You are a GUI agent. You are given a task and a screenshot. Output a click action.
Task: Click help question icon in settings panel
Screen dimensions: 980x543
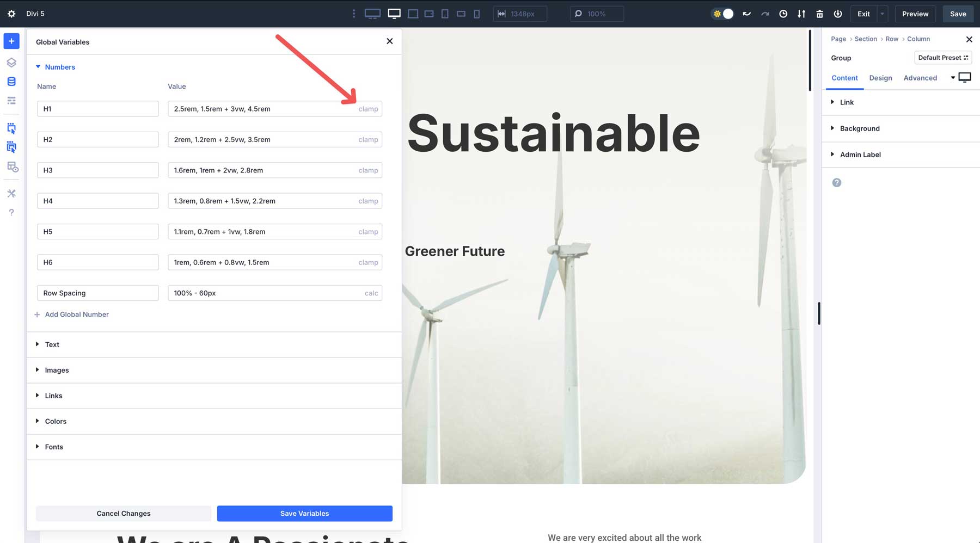(x=837, y=183)
